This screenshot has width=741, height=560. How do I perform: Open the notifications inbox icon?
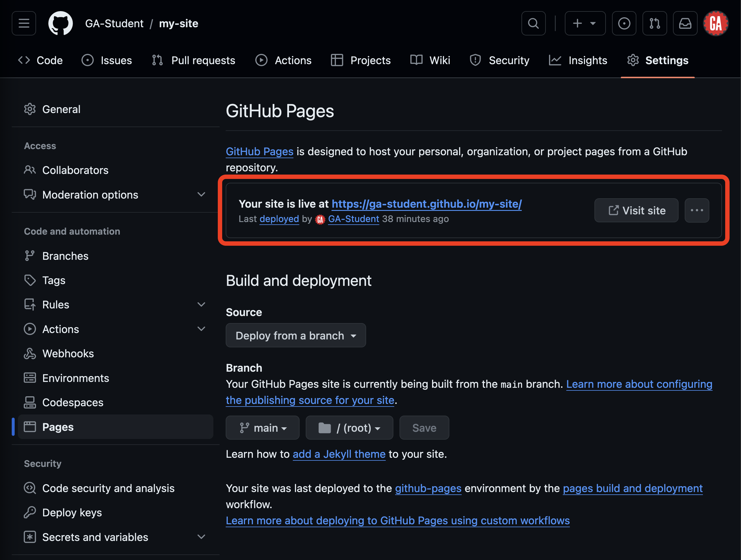(685, 23)
